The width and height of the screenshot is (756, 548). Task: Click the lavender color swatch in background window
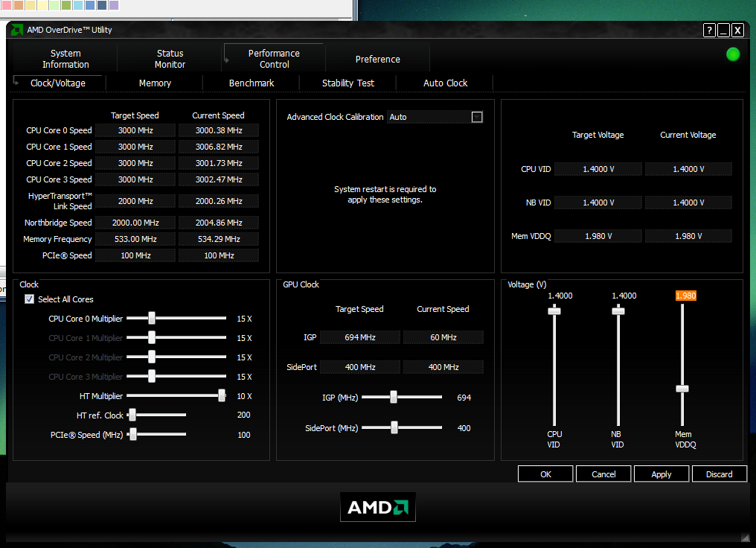pos(114,4)
